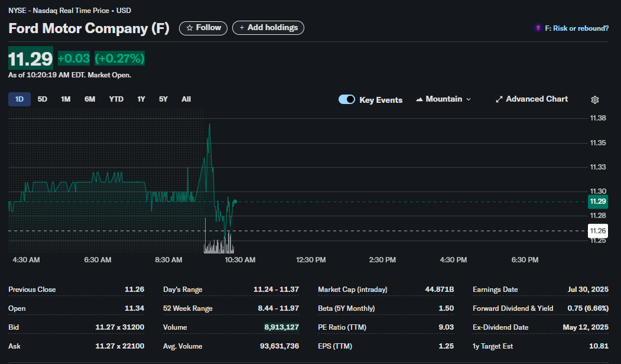Click the purple AI insight icon
621x364 pixels.
[x=538, y=28]
